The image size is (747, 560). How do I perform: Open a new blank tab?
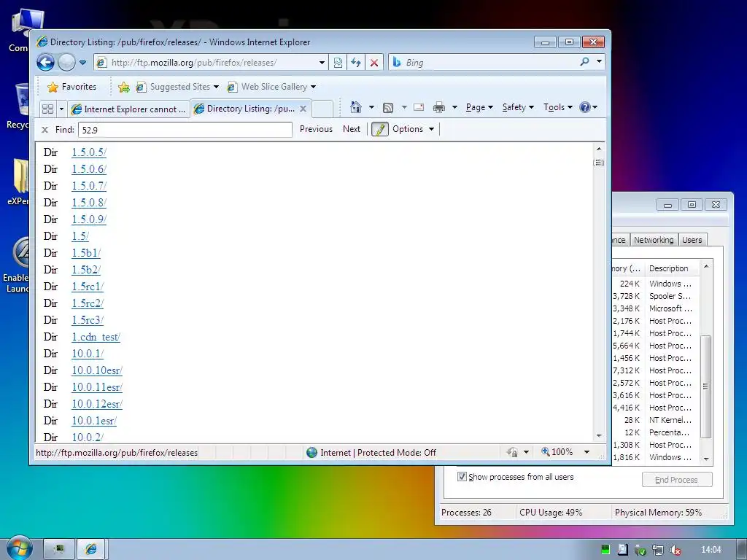coord(322,109)
